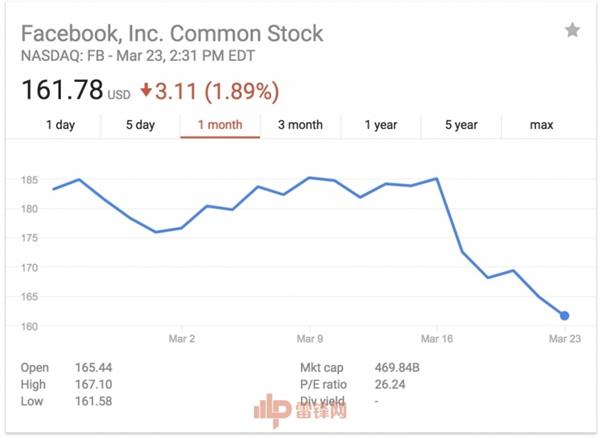Viewport: 600px width, 438px height.
Task: Click the Mar 16 date label on the axis
Action: [436, 338]
